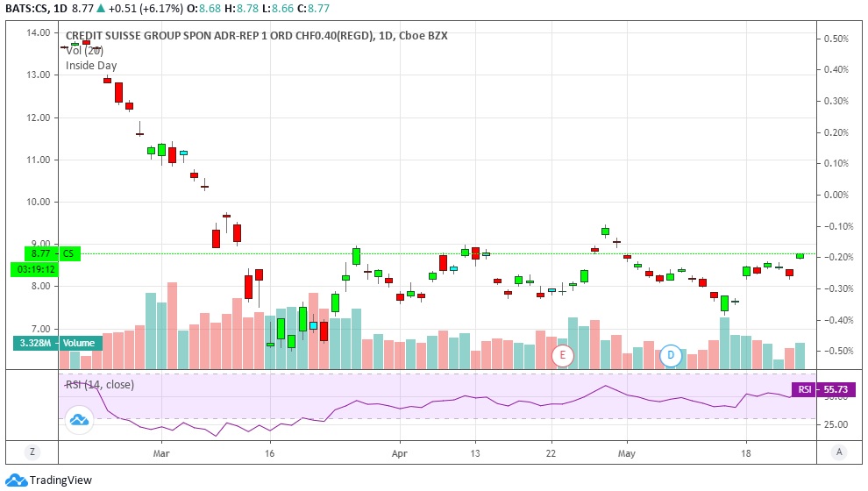The height and width of the screenshot is (491, 868).
Task: Select the RSI (14, close) indicator label
Action: [x=100, y=384]
